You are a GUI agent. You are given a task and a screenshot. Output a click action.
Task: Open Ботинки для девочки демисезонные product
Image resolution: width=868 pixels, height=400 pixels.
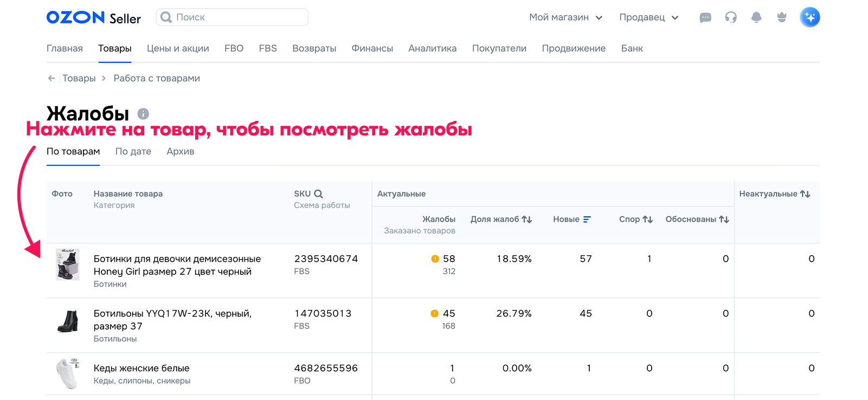click(177, 266)
